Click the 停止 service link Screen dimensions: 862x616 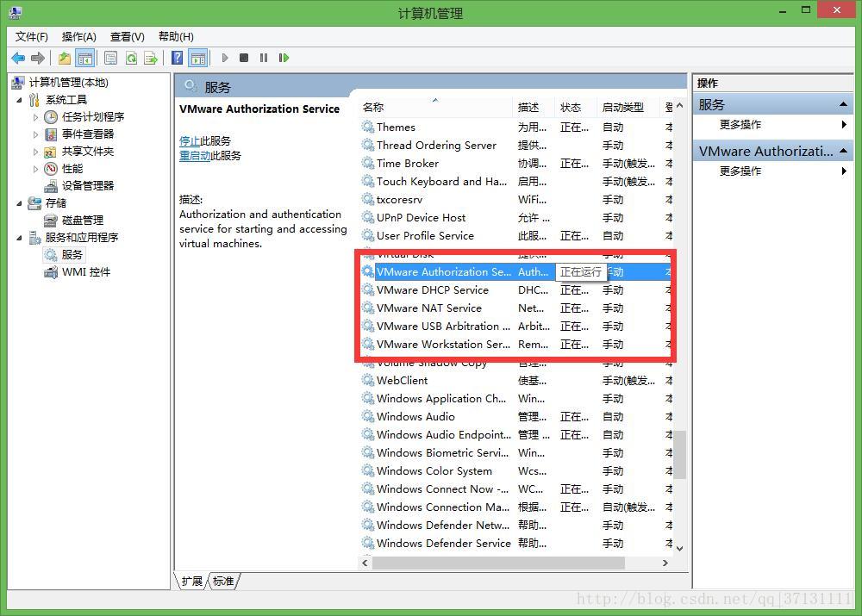189,141
